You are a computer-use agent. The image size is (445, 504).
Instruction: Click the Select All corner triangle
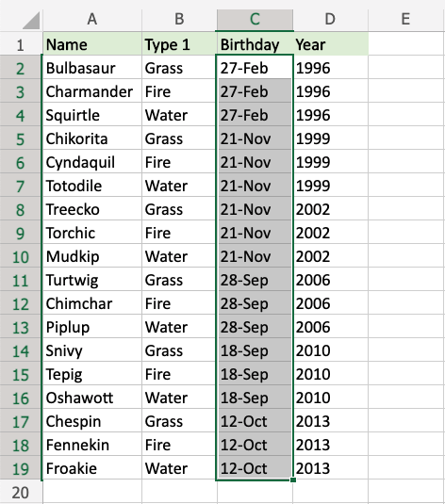click(x=31, y=20)
